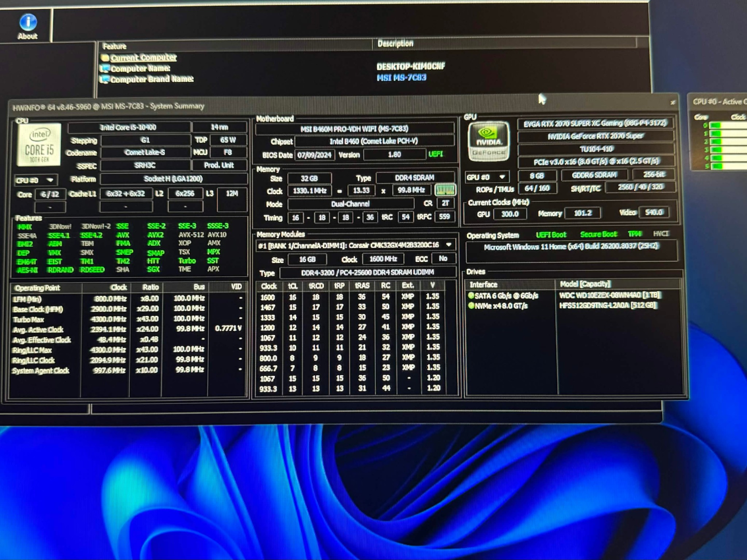Click the AES-NI feature label
The width and height of the screenshot is (747, 560).
(27, 270)
